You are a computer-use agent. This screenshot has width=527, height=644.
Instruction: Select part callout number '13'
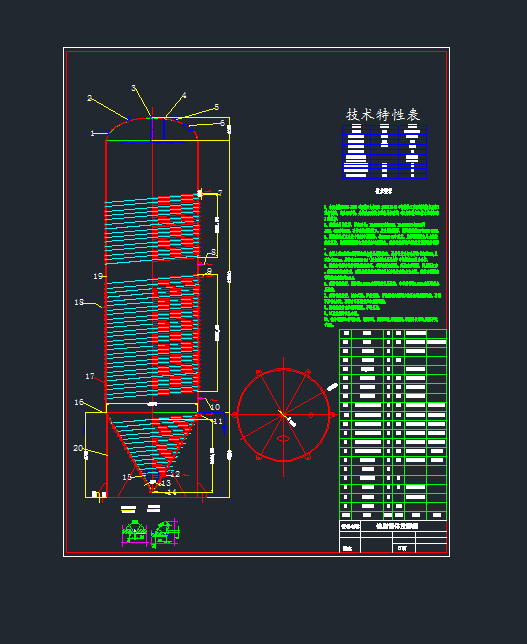coord(166,483)
